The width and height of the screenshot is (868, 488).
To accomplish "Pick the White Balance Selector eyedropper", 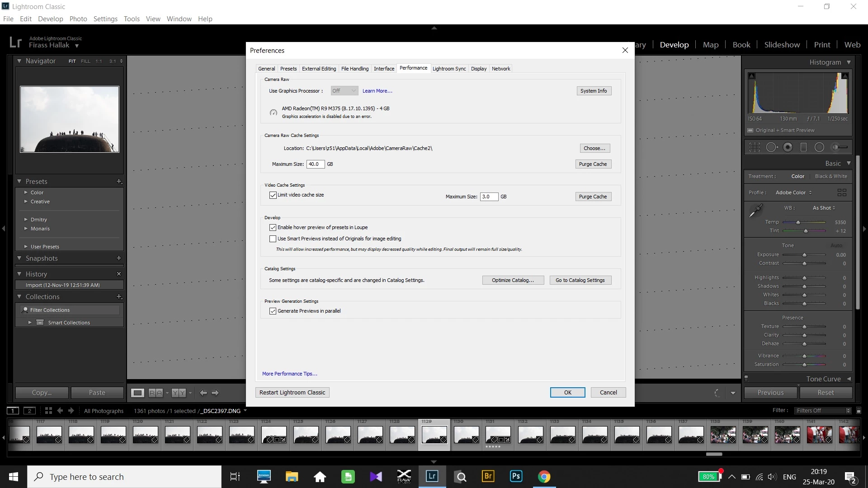I will click(x=755, y=211).
